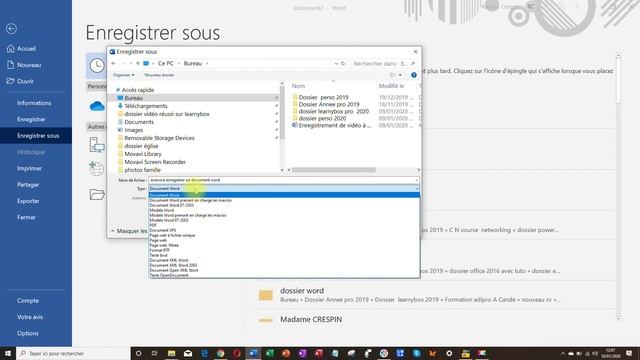The width and height of the screenshot is (640, 360).
Task: Select photos famille folder
Action: pos(142,170)
